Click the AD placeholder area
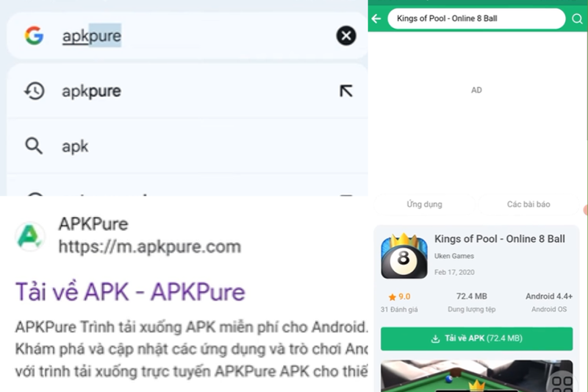This screenshot has height=392, width=588. [476, 90]
